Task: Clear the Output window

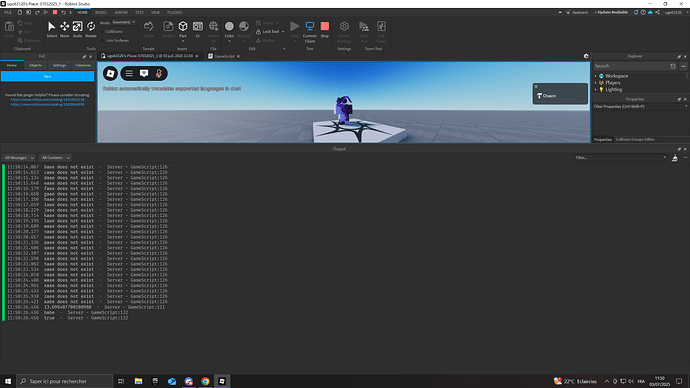Action: [x=675, y=158]
